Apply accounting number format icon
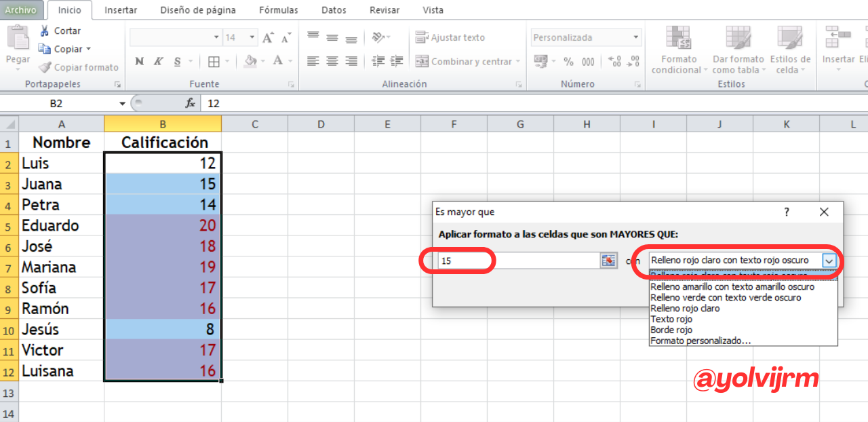The image size is (868, 422). click(x=540, y=61)
